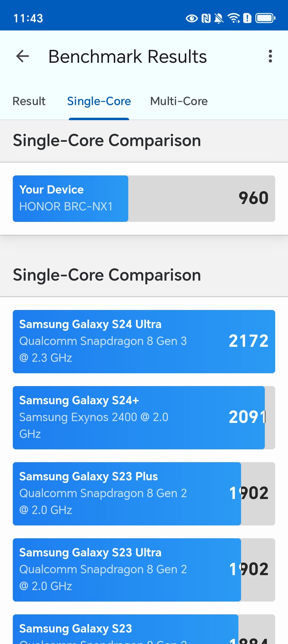The width and height of the screenshot is (288, 644).
Task: Tap the eye comfort status icon
Action: [x=192, y=18]
